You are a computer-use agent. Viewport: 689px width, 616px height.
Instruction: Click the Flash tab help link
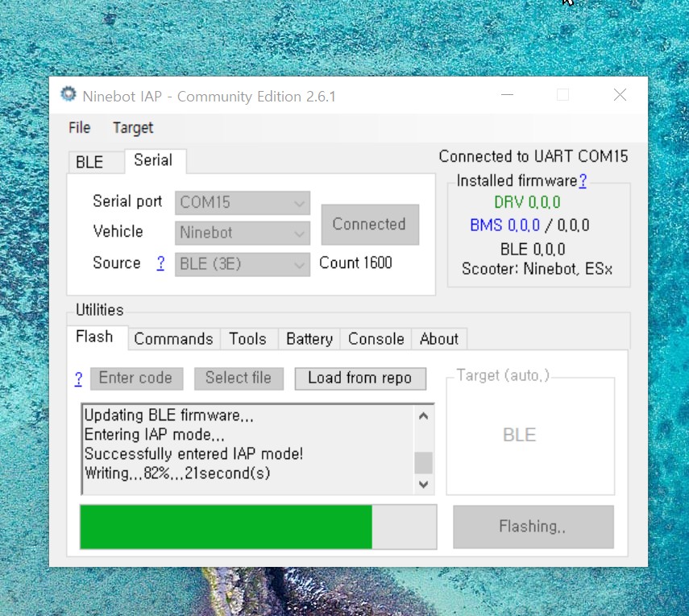point(78,378)
